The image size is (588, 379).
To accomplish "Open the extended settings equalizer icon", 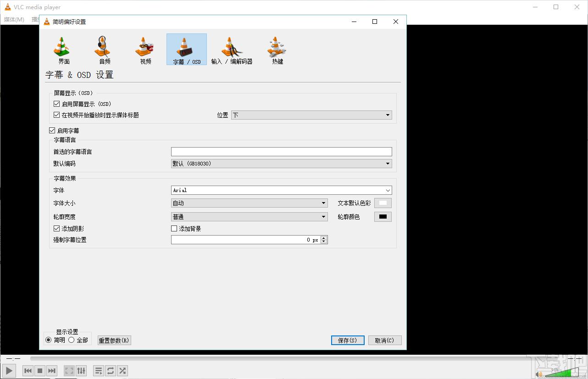I will point(81,371).
